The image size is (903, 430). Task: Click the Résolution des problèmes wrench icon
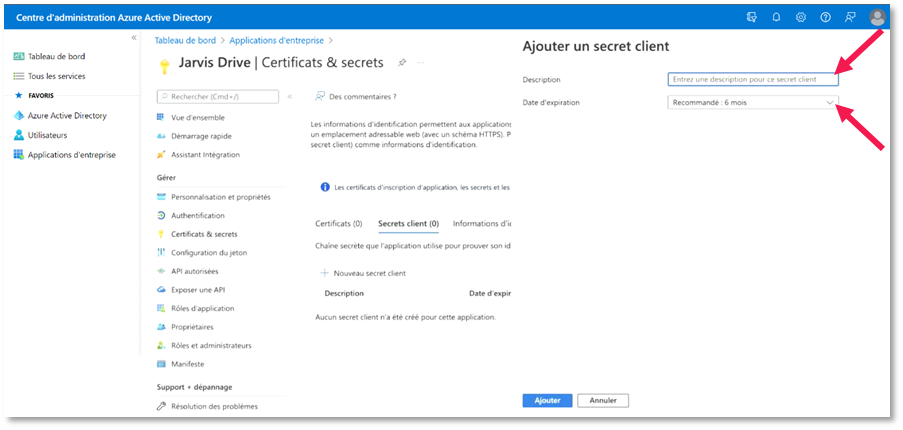coord(161,406)
